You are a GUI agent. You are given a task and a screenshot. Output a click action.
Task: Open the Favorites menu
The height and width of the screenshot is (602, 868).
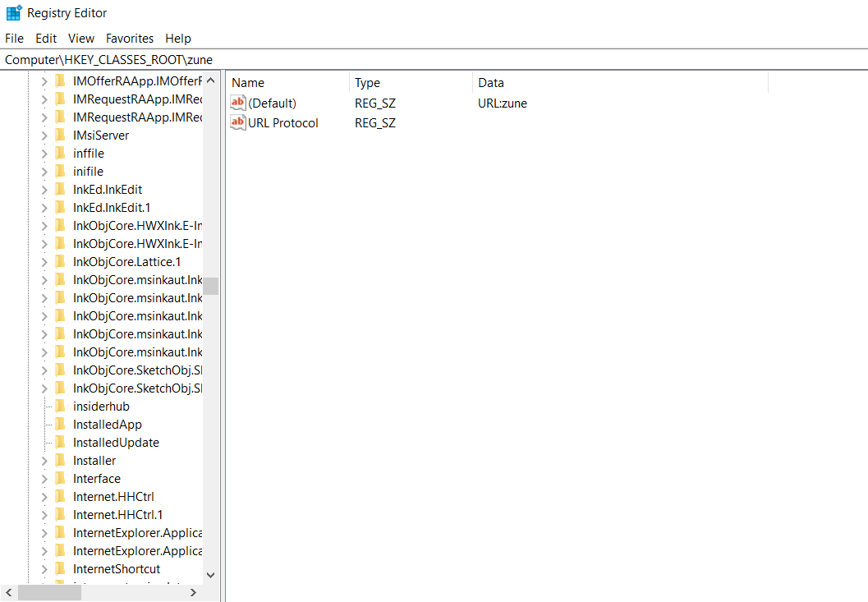[x=130, y=39]
